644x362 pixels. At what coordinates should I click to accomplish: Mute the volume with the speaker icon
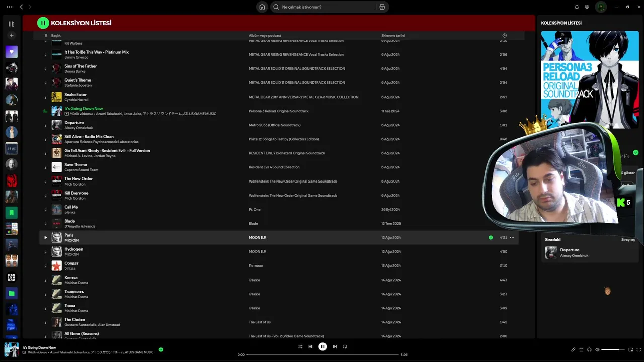(597, 349)
